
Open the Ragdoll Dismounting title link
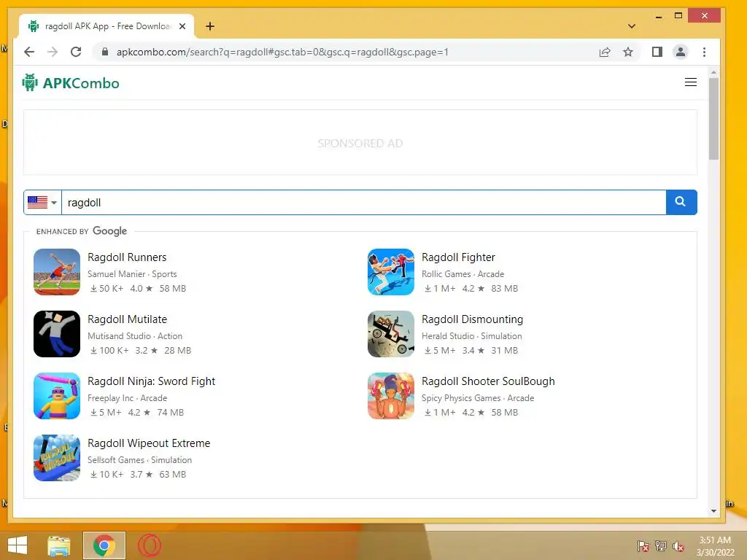[472, 319]
